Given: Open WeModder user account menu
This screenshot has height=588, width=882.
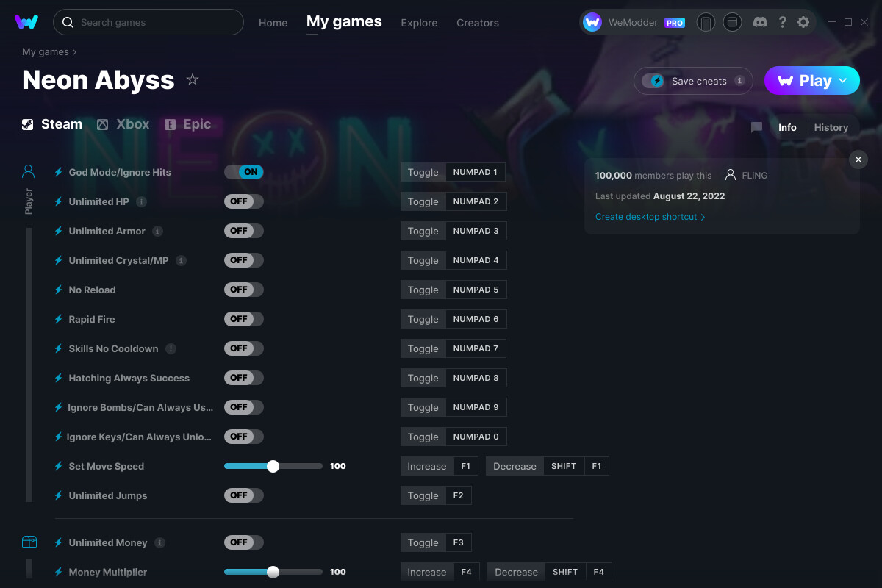Looking at the screenshot, I should click(x=634, y=22).
